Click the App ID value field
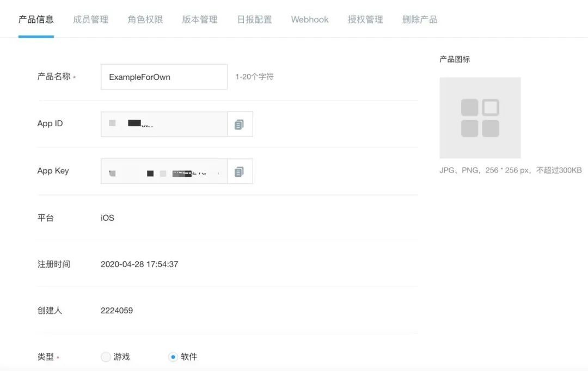This screenshot has height=371, width=588. click(163, 124)
